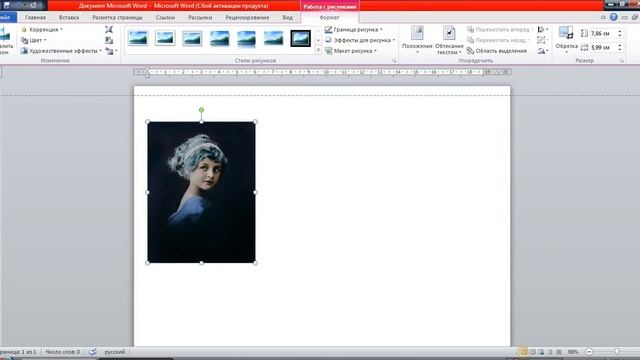This screenshot has height=360, width=640.
Task: Click the width spinner arrows
Action: click(x=620, y=47)
